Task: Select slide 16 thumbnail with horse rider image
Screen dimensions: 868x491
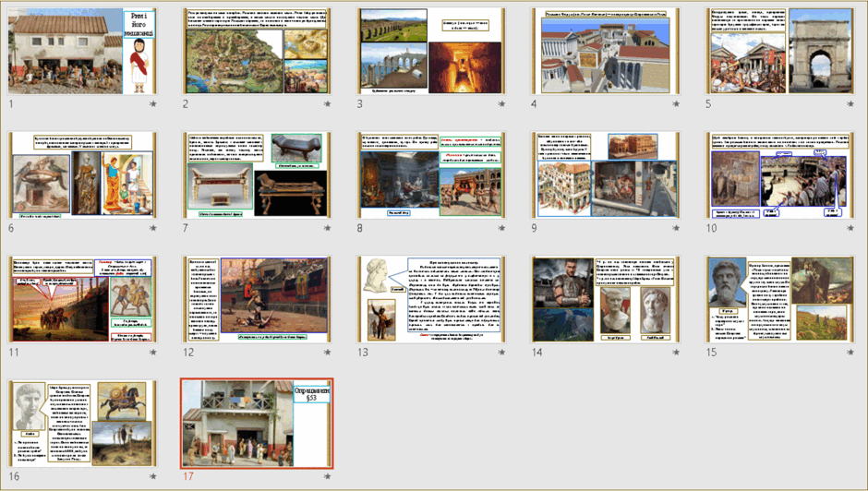Action: click(x=82, y=423)
